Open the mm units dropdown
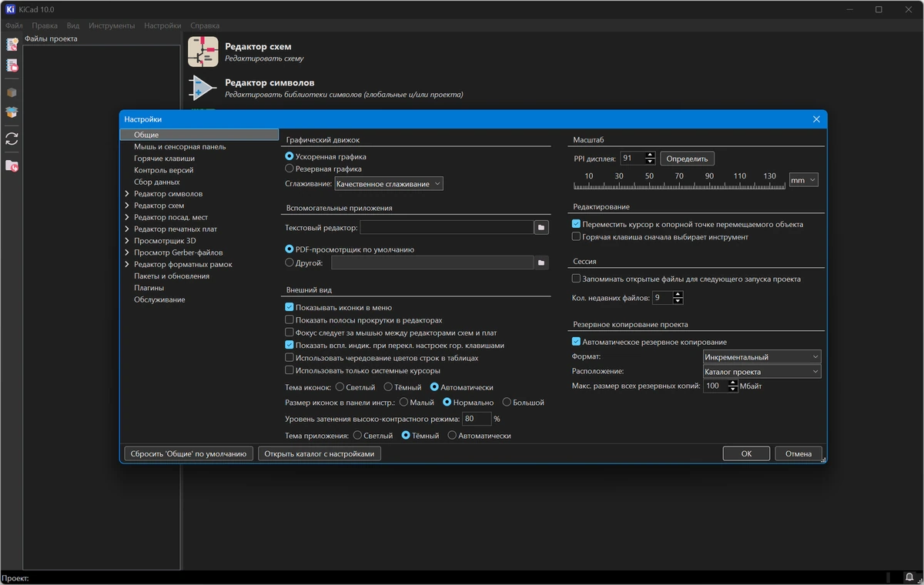This screenshot has width=924, height=585. tap(804, 180)
